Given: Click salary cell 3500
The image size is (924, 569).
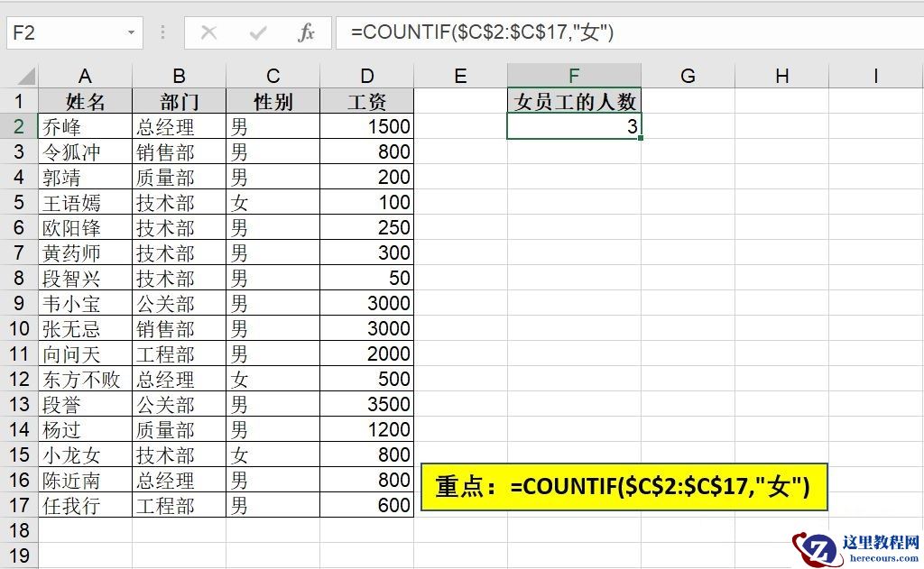Looking at the screenshot, I should click(367, 404).
